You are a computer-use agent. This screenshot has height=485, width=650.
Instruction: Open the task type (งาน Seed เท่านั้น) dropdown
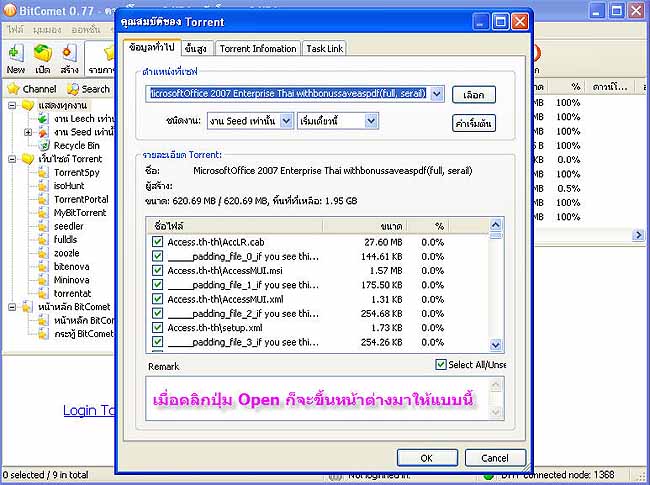click(286, 121)
